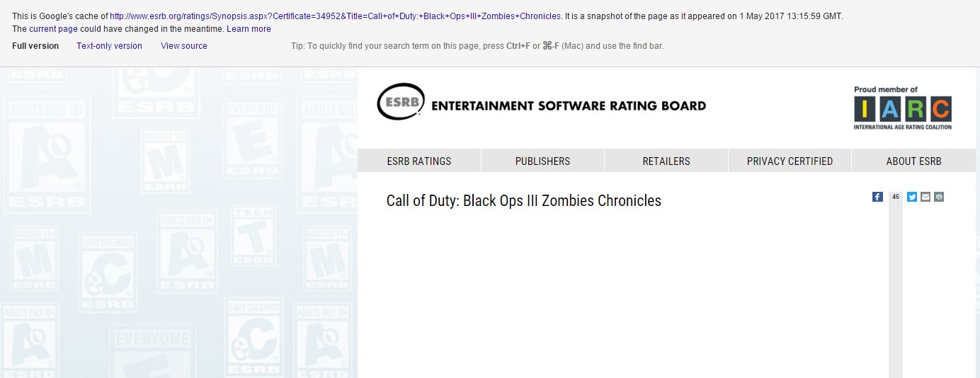Click 'ENTERTAINMENT SOFTWARE RATING BOARD' header text
This screenshot has width=980, height=378.
(569, 106)
